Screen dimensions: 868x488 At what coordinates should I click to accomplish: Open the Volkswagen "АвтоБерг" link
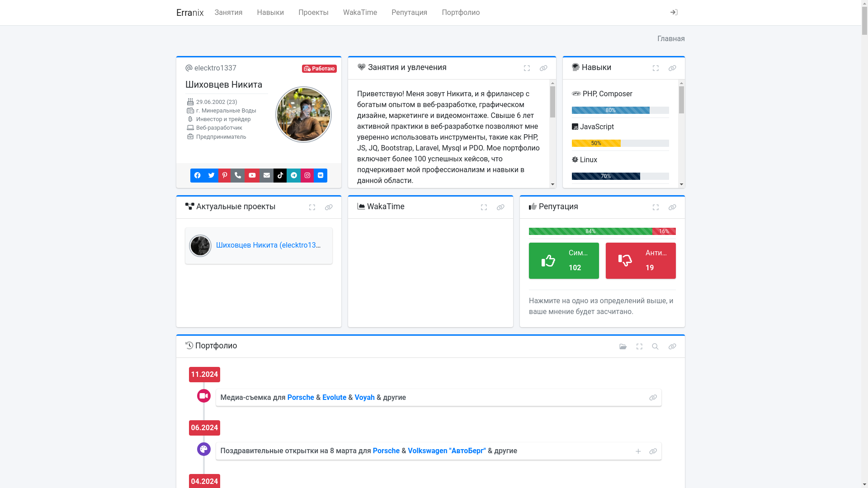(447, 451)
